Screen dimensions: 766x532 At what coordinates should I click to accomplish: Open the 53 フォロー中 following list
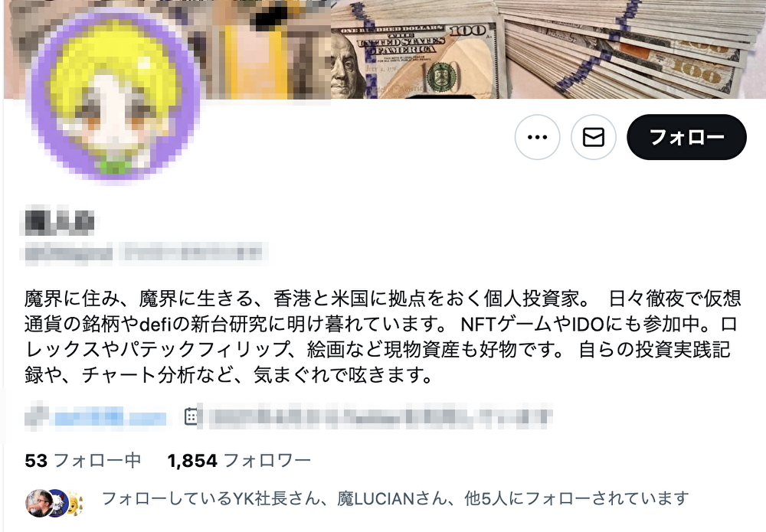(x=83, y=460)
